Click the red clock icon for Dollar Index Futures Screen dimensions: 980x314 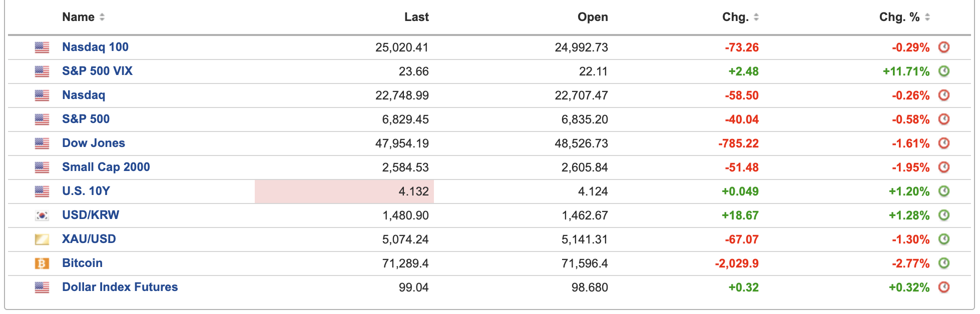click(x=943, y=287)
